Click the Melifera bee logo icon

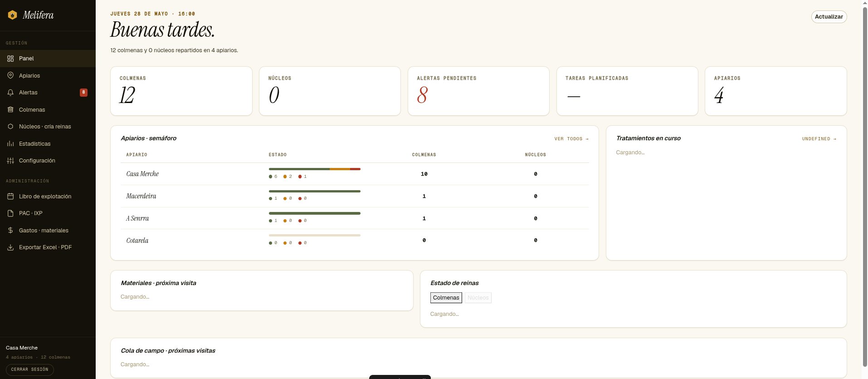(x=13, y=15)
